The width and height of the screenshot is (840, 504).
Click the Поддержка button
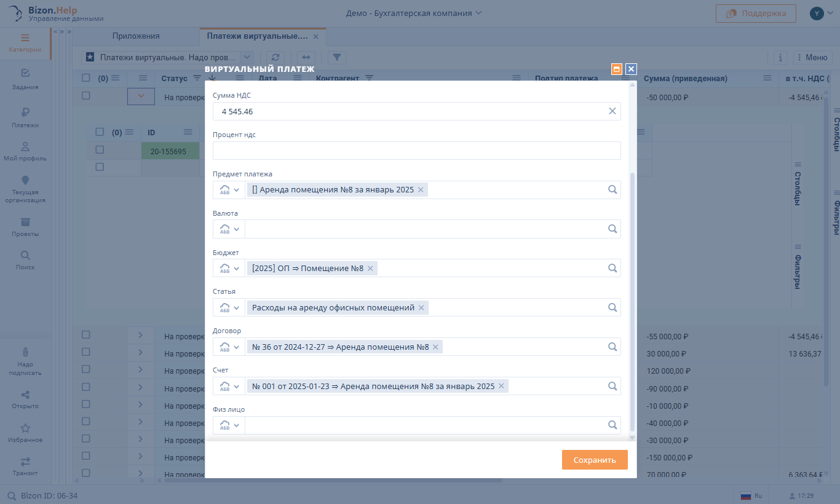pos(755,14)
